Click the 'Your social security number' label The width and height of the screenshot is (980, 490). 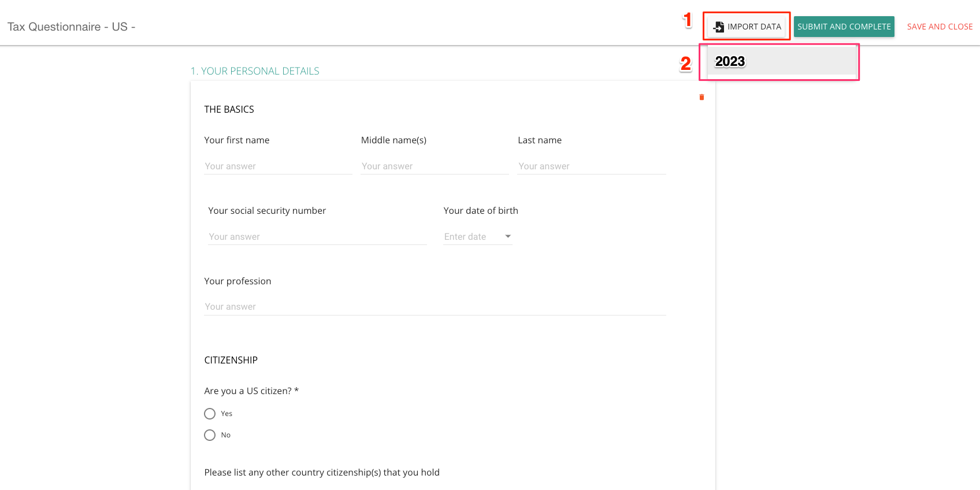click(x=267, y=211)
